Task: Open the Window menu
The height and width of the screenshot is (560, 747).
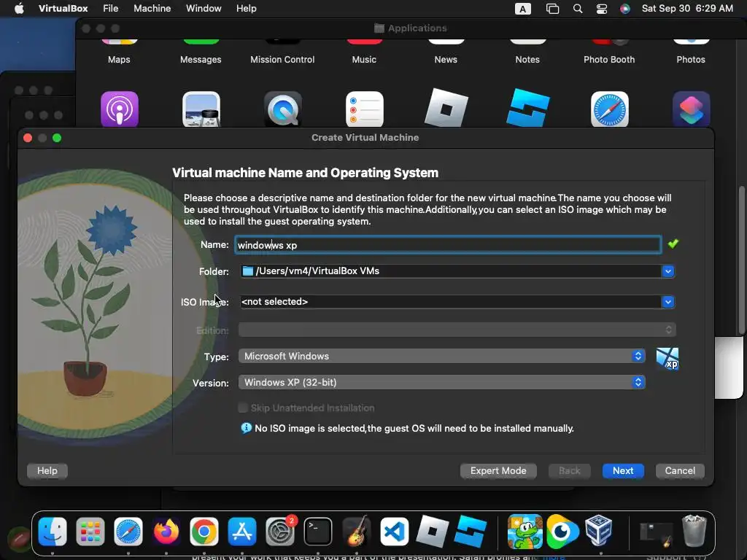Action: point(204,9)
